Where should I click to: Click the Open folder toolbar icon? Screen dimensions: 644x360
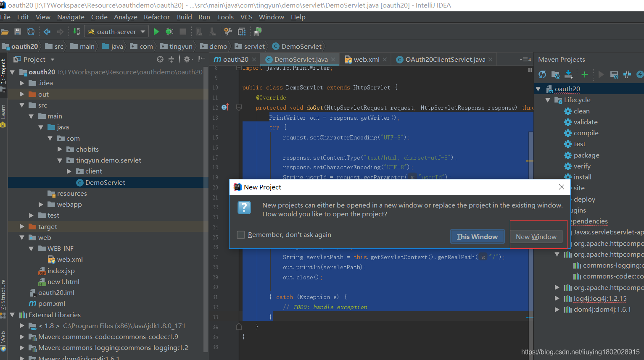tap(5, 32)
